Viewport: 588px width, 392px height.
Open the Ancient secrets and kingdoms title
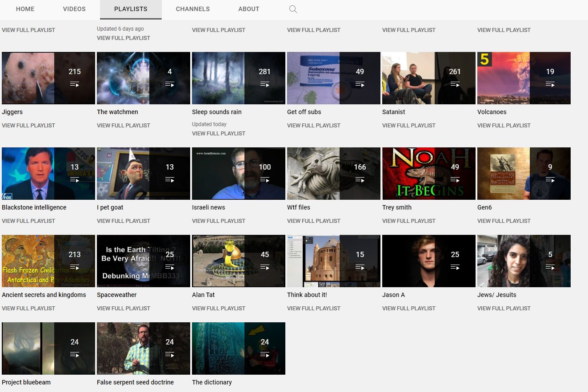click(44, 295)
